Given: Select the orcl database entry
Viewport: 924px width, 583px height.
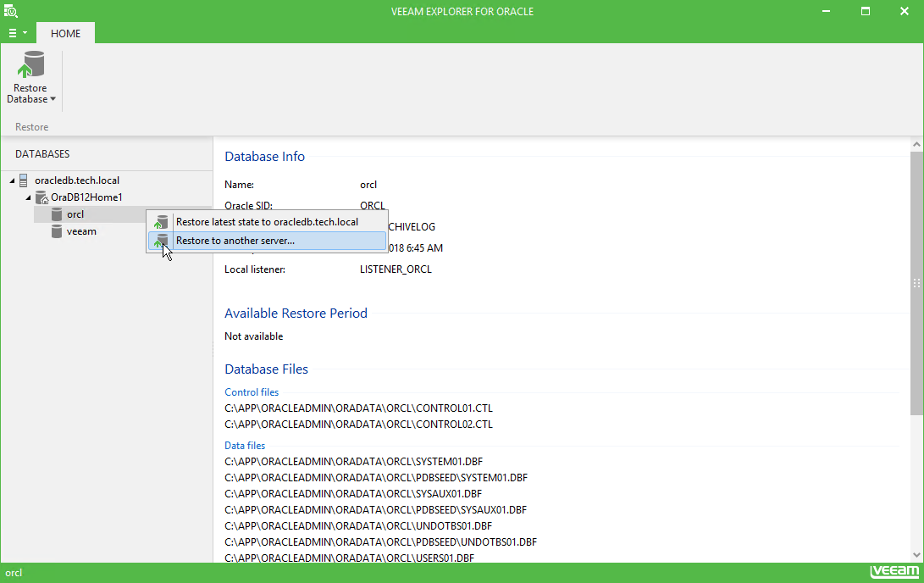Looking at the screenshot, I should (75, 214).
